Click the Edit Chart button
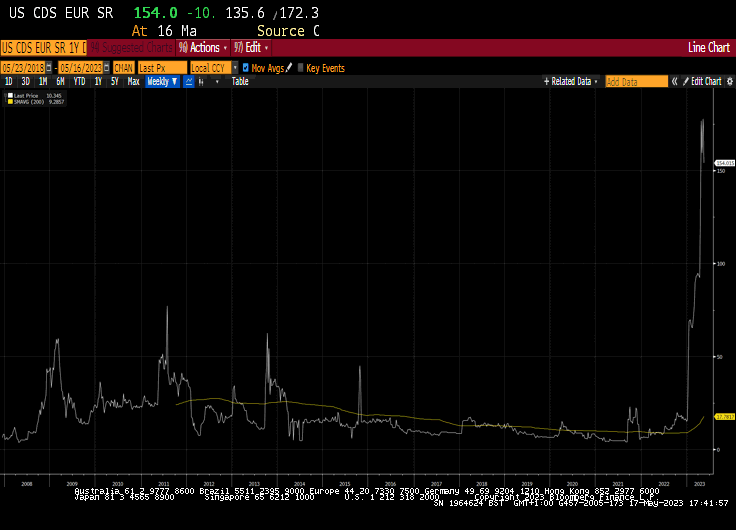Screen dimensions: 736x530 click(702, 81)
